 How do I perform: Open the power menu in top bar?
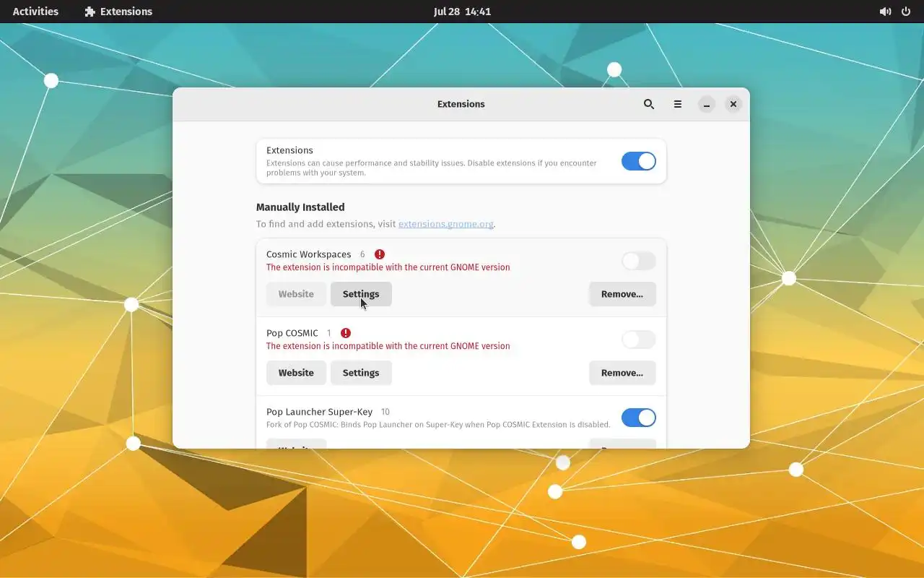click(x=906, y=12)
